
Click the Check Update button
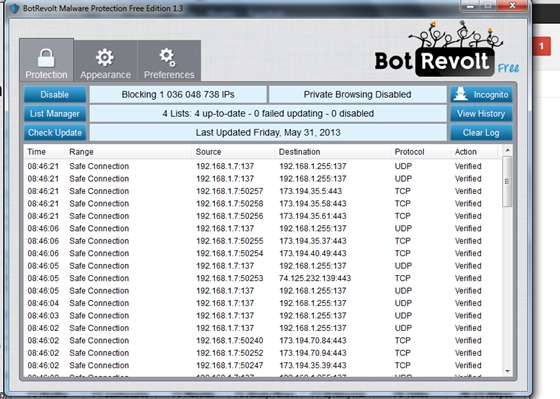tap(55, 133)
